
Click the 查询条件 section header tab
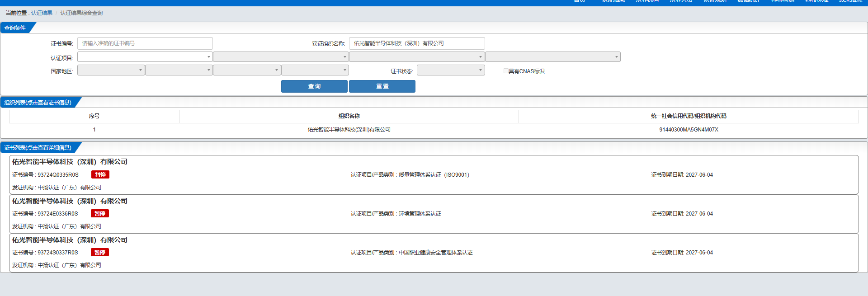tap(15, 28)
